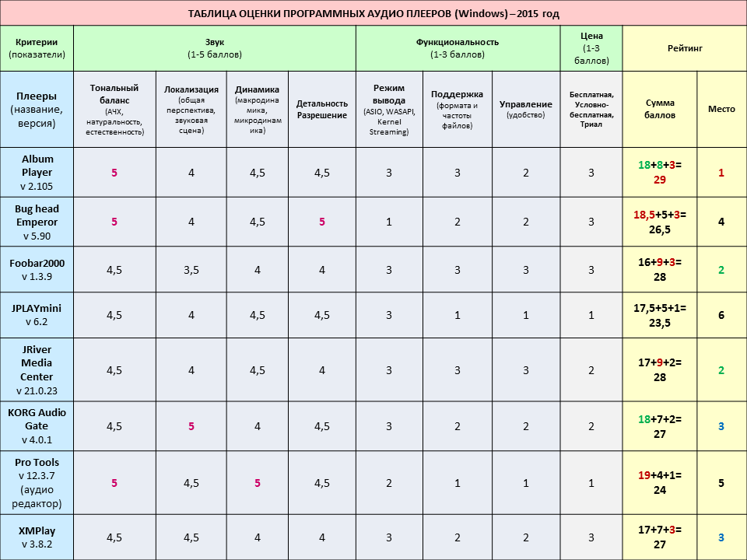Click the "JRiver Media Center v 21.0.23" cell
747x560 pixels.
37,370
